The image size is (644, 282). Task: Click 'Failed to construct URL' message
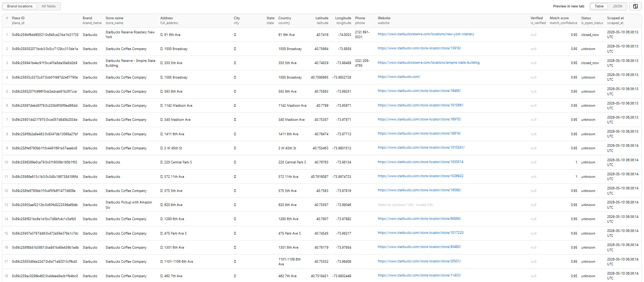click(405, 205)
